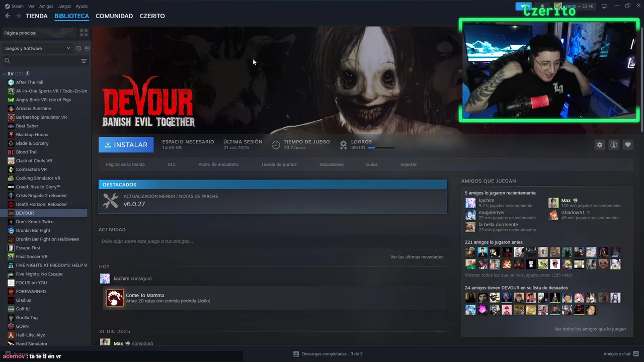Open the Juegos y Software dropdown
This screenshot has width=644, height=362.
point(38,48)
